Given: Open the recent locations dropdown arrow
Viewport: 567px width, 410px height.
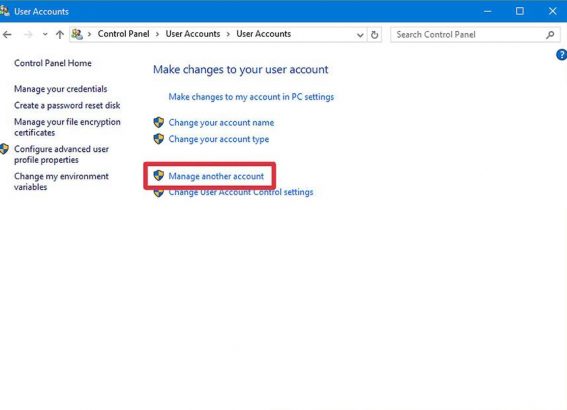Looking at the screenshot, I should pos(45,34).
